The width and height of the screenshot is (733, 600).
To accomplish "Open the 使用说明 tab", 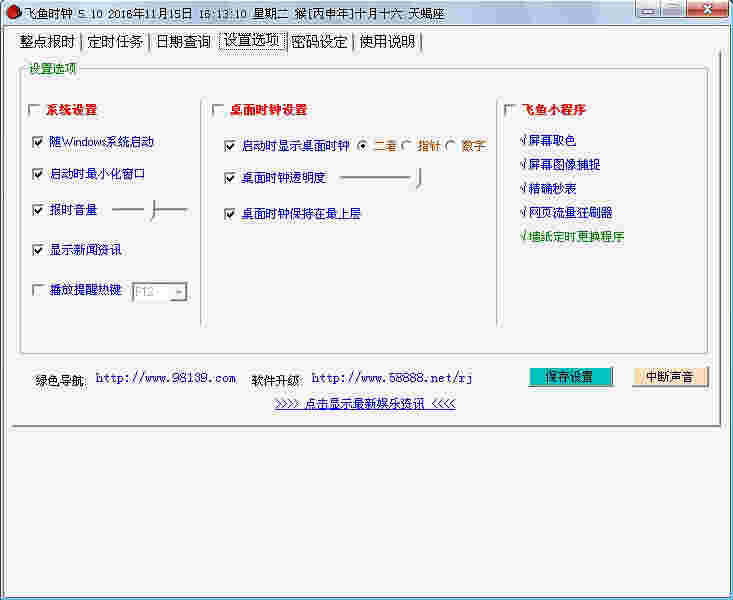I will (x=388, y=42).
